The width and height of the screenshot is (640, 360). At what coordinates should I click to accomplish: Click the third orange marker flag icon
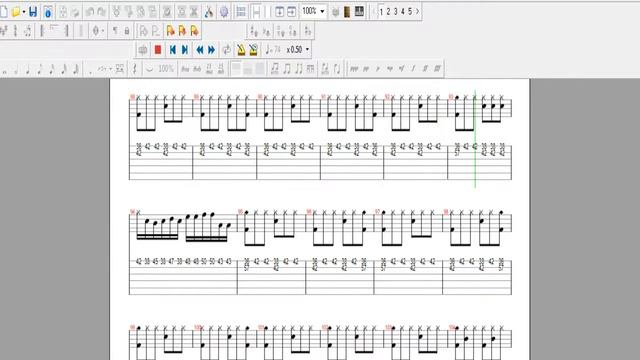[x=195, y=31]
